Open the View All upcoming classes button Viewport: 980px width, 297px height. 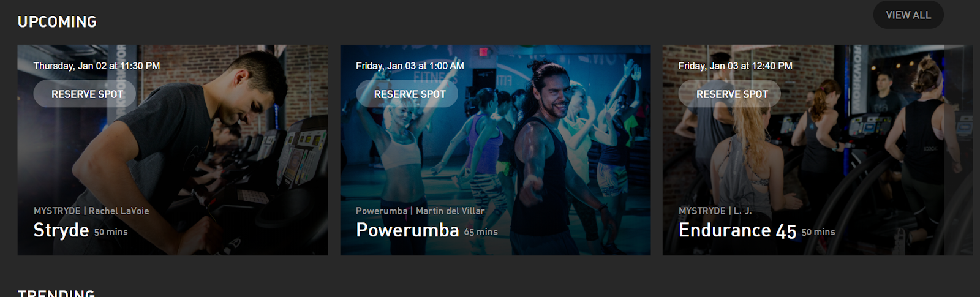pos(908,15)
